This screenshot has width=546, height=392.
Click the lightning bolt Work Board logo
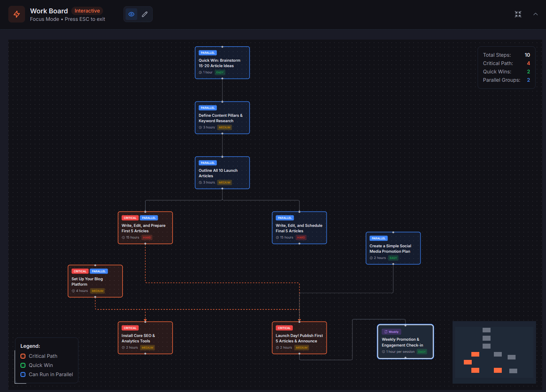[x=17, y=15]
